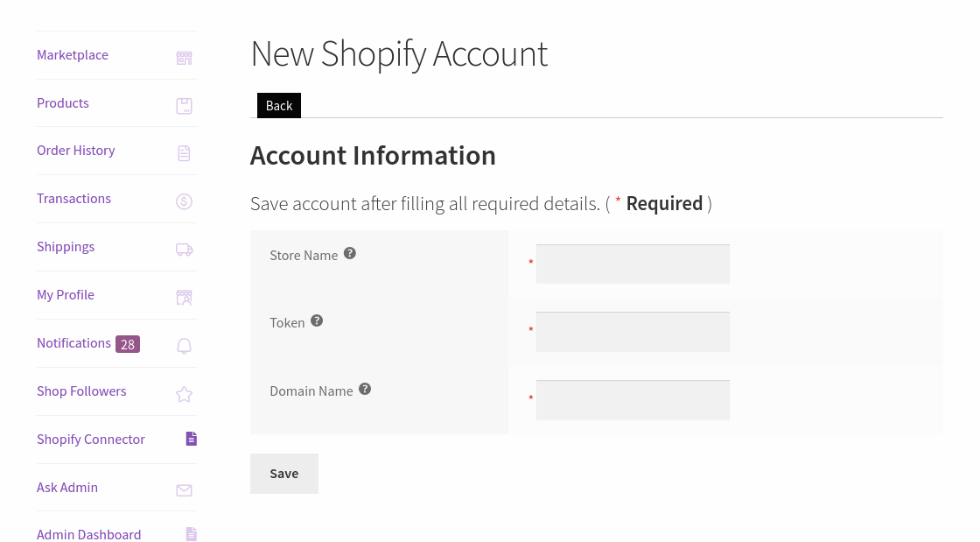Click the Ask Admin envelope icon
980x542 pixels.
[184, 490]
